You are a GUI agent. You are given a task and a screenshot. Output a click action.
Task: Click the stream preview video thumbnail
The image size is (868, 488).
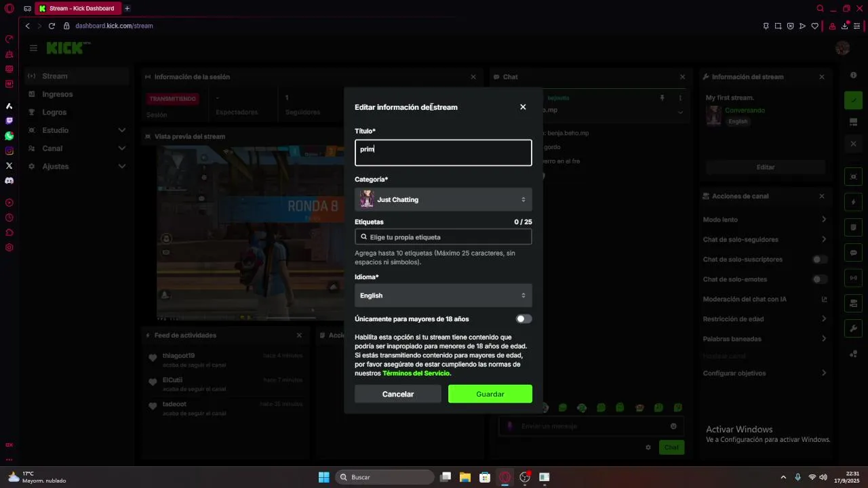point(250,232)
